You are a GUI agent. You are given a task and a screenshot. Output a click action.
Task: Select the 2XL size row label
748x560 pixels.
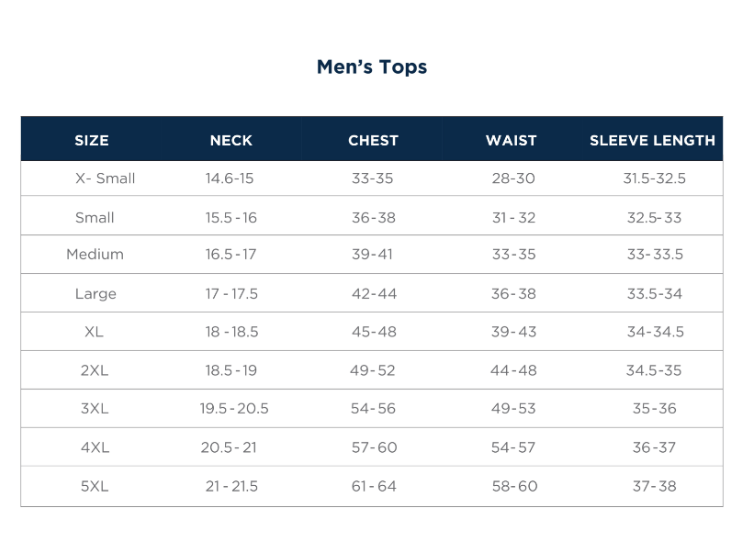(x=95, y=371)
